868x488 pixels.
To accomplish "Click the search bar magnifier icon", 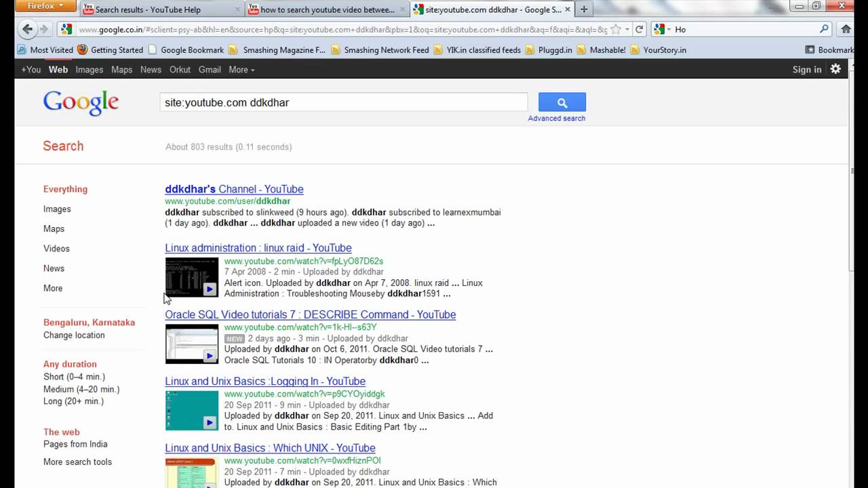I will 824,29.
